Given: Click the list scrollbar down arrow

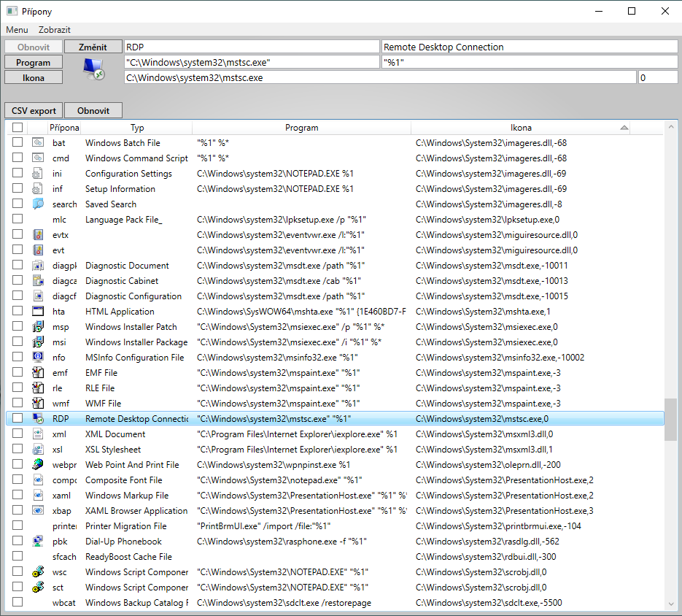Looking at the screenshot, I should [670, 604].
